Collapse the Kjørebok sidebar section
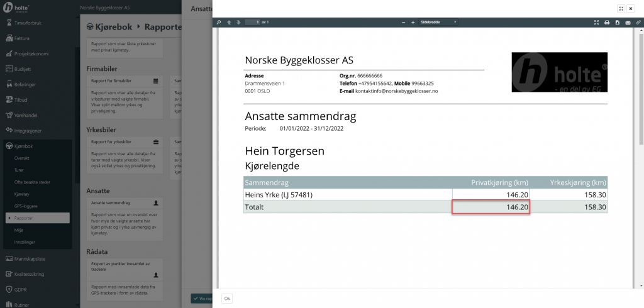 [x=23, y=146]
